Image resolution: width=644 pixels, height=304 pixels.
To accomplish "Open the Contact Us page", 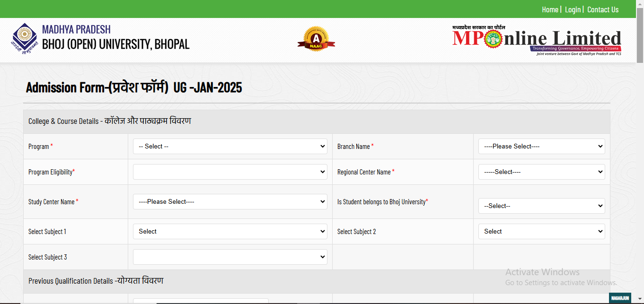I will point(603,9).
